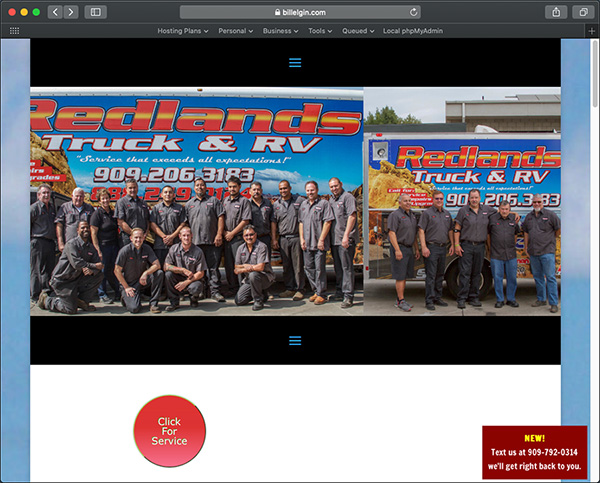Click the red Click For Service button
This screenshot has height=483, width=600.
point(170,431)
